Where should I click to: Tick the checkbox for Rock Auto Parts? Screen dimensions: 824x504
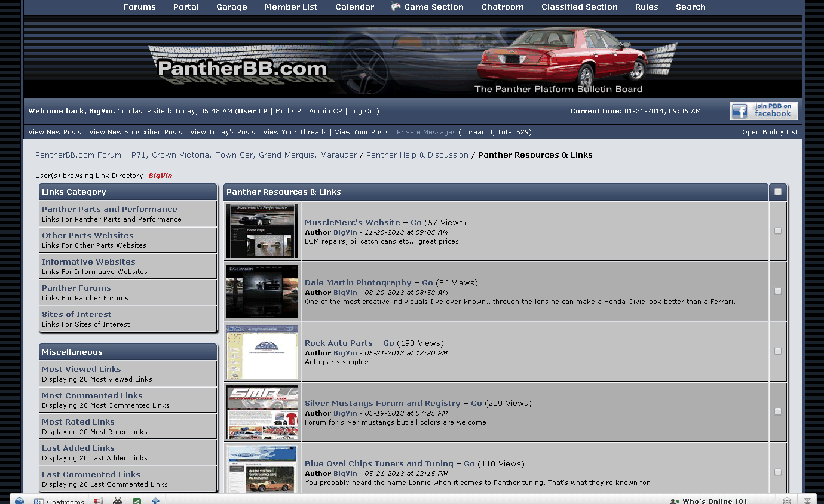[x=777, y=351]
